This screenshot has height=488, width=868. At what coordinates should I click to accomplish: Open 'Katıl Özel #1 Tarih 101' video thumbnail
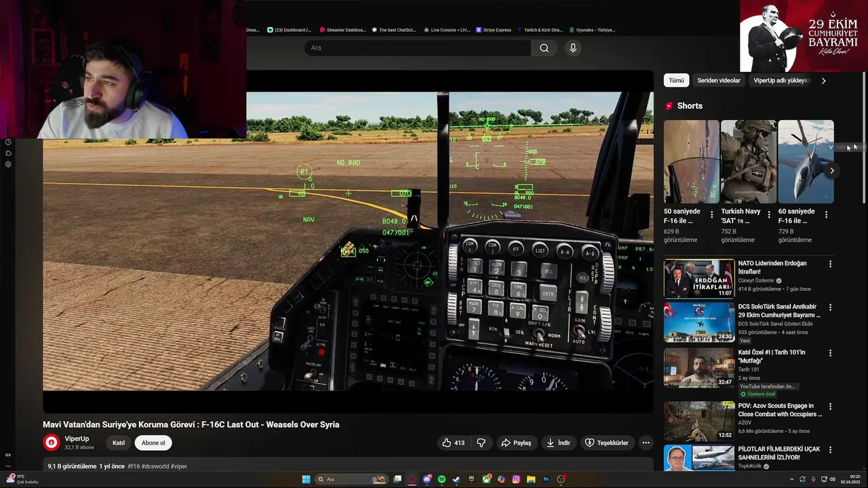[x=699, y=367]
